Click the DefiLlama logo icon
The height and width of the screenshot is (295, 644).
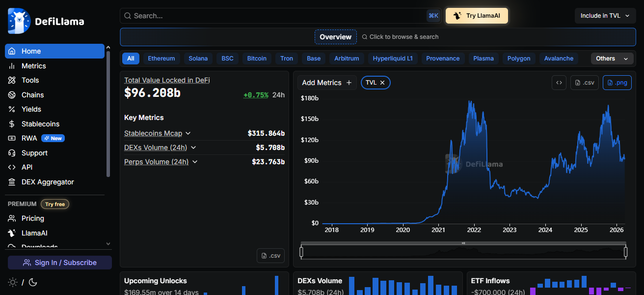coord(19,21)
